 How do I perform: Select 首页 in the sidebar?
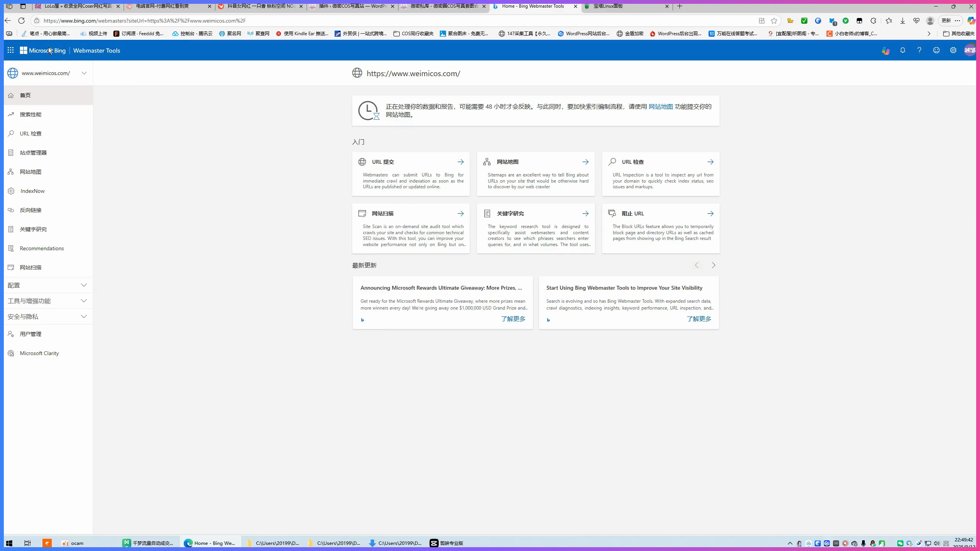click(48, 95)
